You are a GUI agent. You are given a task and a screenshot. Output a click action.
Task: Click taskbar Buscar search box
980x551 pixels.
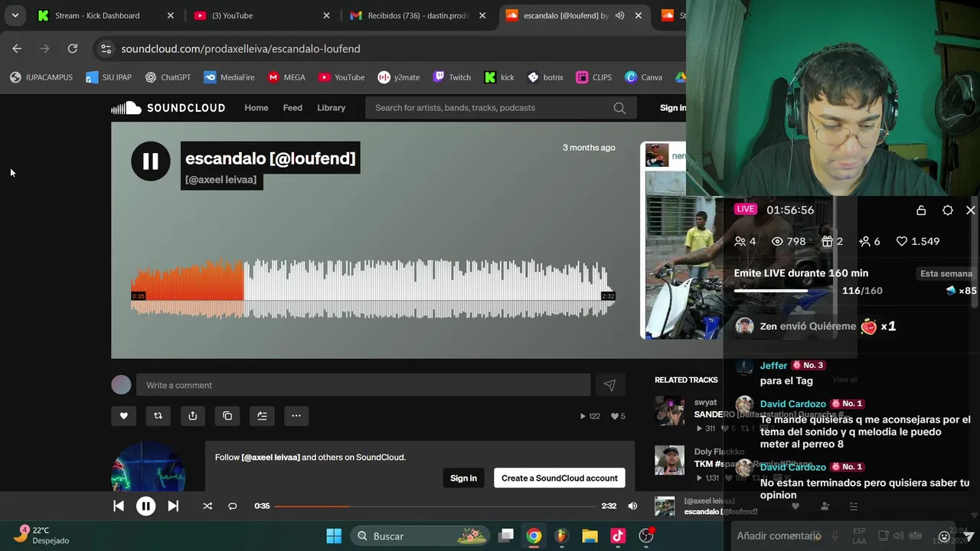(420, 536)
